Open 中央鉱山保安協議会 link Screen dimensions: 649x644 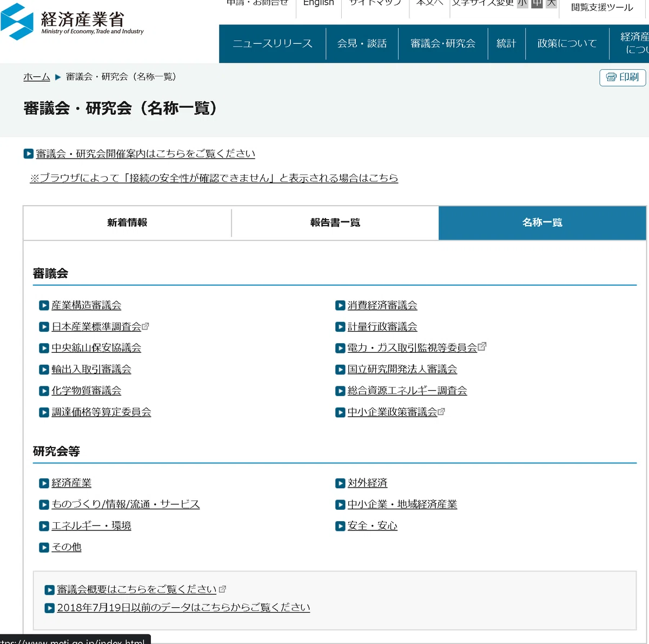point(96,349)
